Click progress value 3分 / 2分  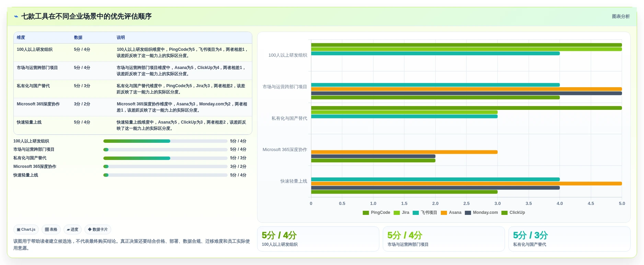[238, 166]
